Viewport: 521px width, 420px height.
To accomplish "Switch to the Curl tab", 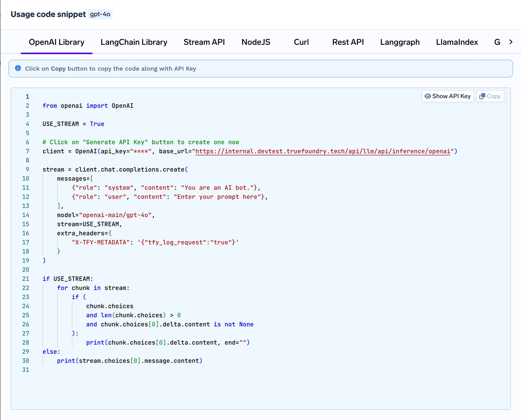I will [x=301, y=42].
